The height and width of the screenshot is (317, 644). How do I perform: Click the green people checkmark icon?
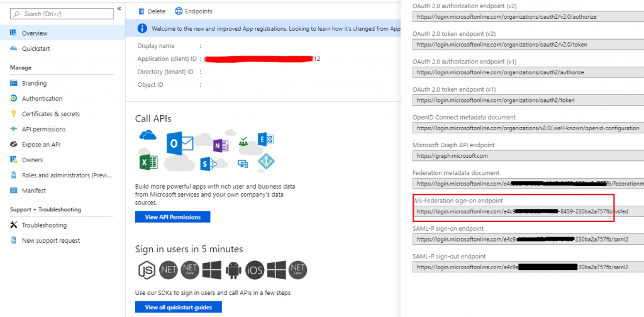tap(243, 142)
